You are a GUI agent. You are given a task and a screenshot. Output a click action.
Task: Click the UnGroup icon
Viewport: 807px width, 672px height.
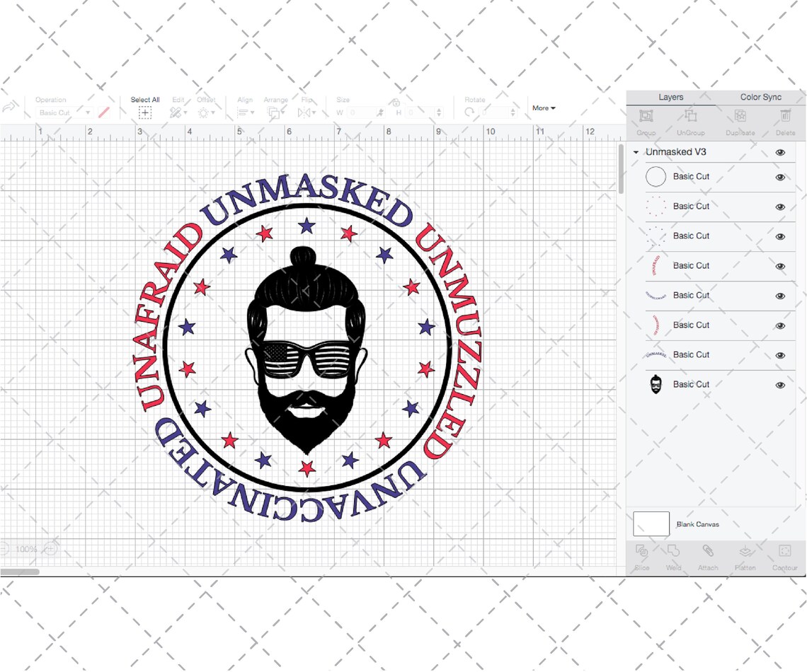pyautogui.click(x=690, y=116)
